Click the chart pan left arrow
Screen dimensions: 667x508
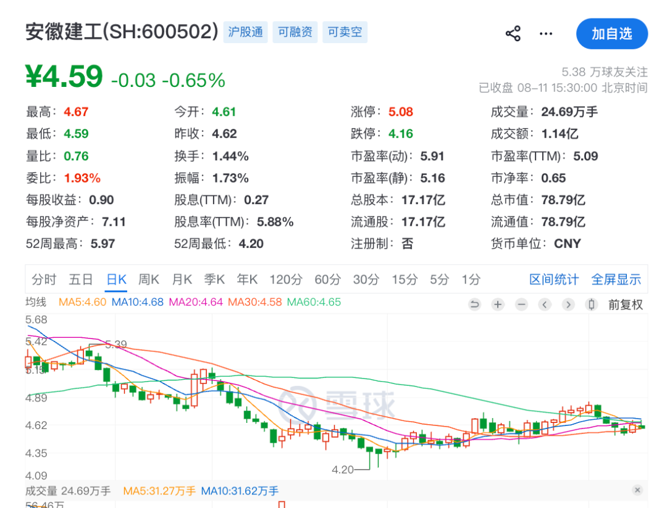coord(545,304)
